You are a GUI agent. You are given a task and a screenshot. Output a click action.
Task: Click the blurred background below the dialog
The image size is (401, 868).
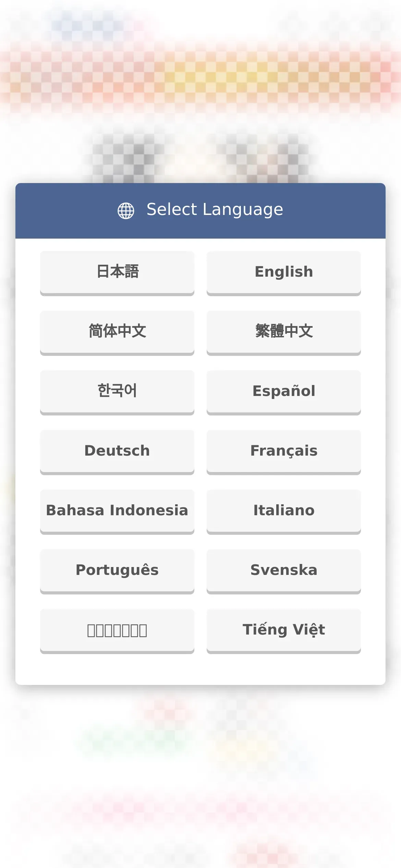[200, 775]
